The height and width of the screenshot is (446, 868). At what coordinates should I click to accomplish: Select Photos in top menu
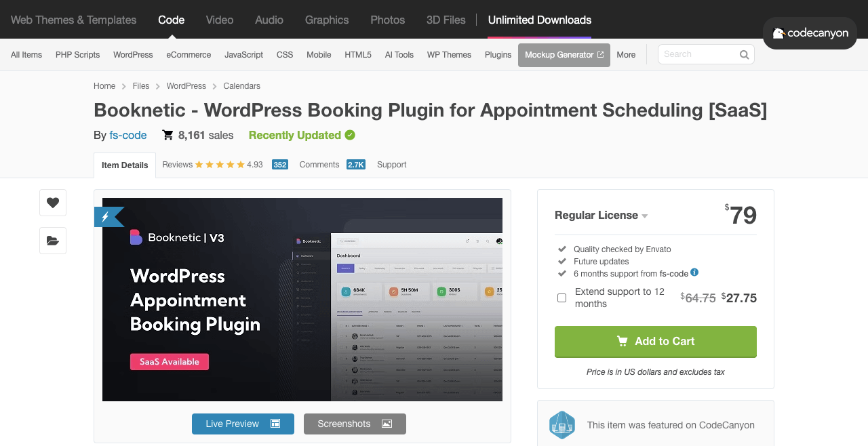pos(387,20)
